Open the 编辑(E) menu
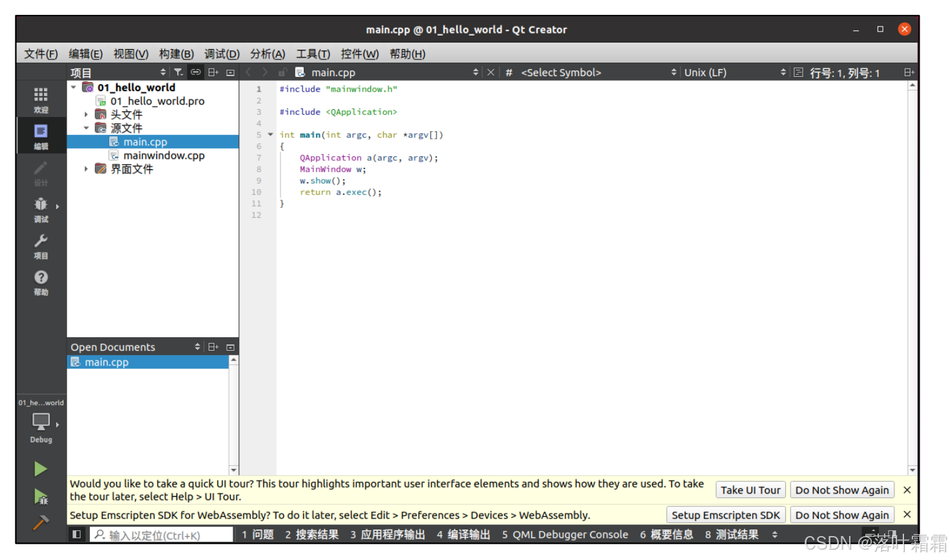The width and height of the screenshot is (950, 560). tap(85, 54)
